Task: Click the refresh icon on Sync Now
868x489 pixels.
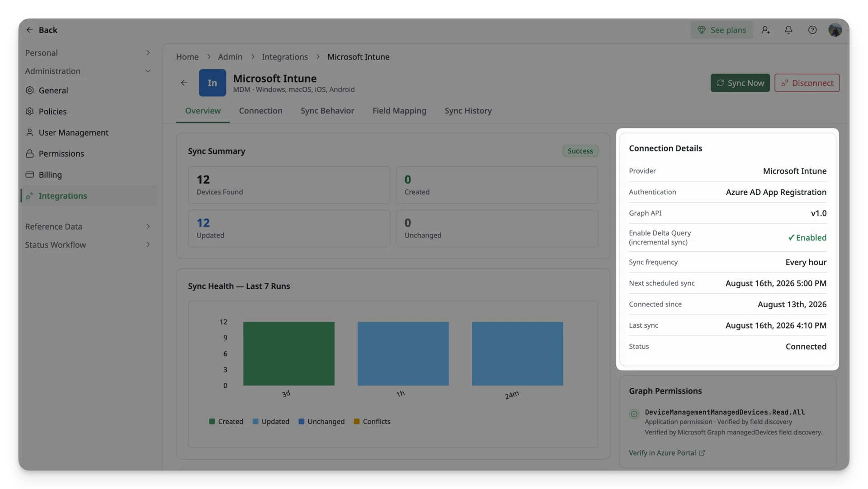Action: [x=721, y=83]
